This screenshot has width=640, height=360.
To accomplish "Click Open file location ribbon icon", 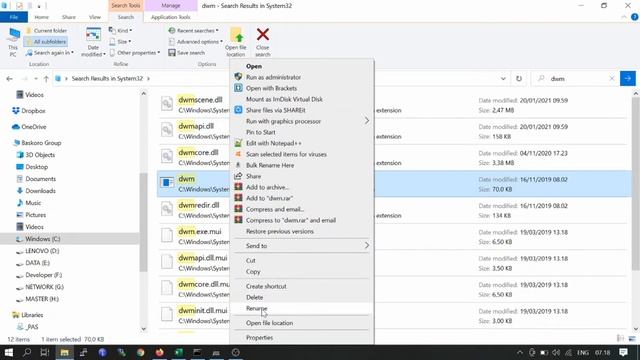I will coord(236,42).
